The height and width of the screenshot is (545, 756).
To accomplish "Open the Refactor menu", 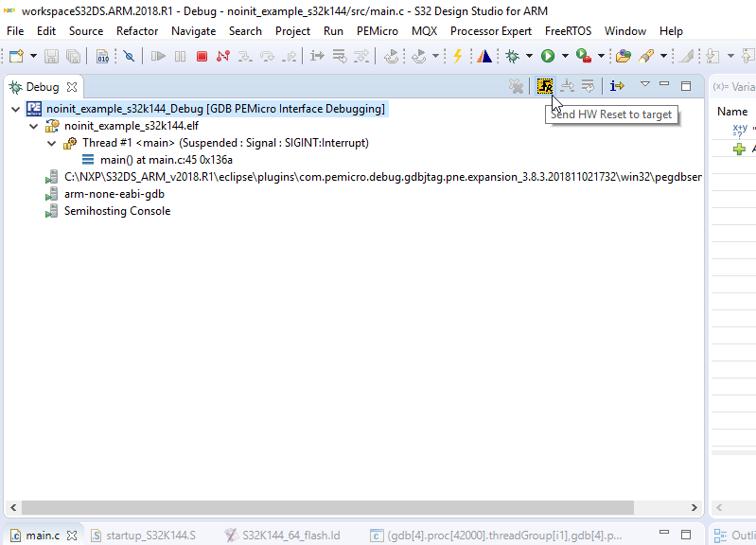I will [x=137, y=31].
